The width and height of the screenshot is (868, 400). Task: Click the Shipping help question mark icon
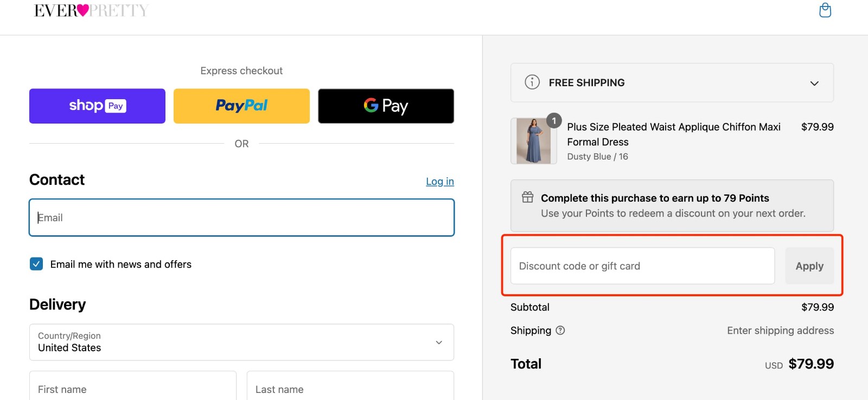coord(561,330)
